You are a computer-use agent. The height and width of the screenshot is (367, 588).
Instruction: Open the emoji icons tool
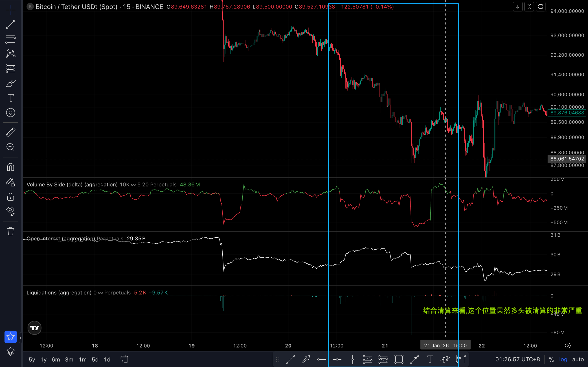(x=10, y=113)
